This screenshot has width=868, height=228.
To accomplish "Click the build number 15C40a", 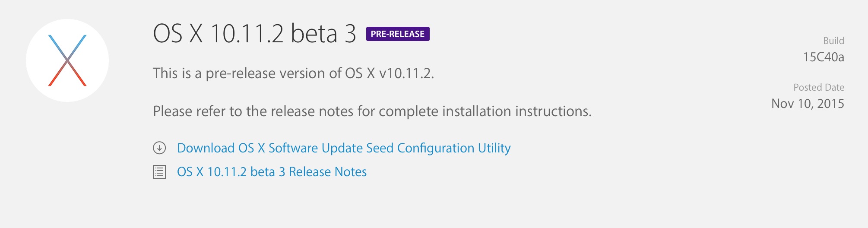I will [824, 57].
